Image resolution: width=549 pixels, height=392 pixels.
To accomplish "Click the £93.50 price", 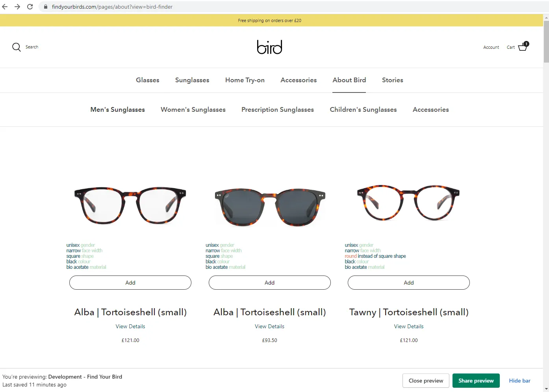I will [270, 340].
